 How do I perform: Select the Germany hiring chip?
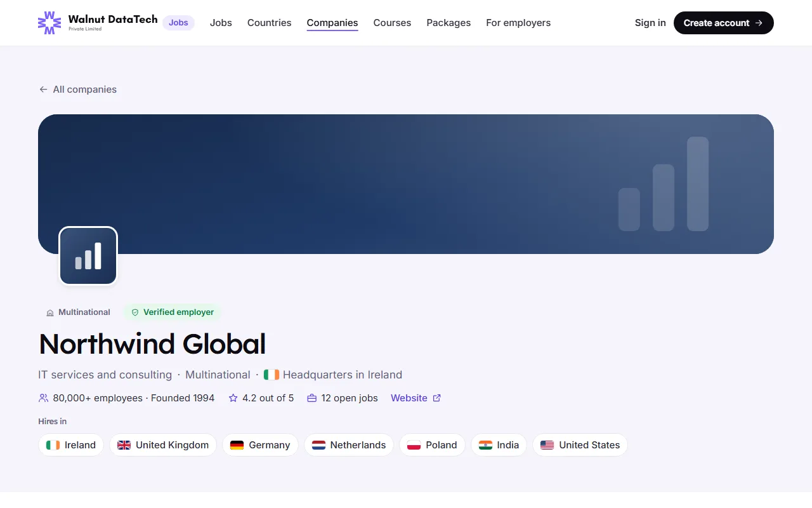tap(260, 445)
